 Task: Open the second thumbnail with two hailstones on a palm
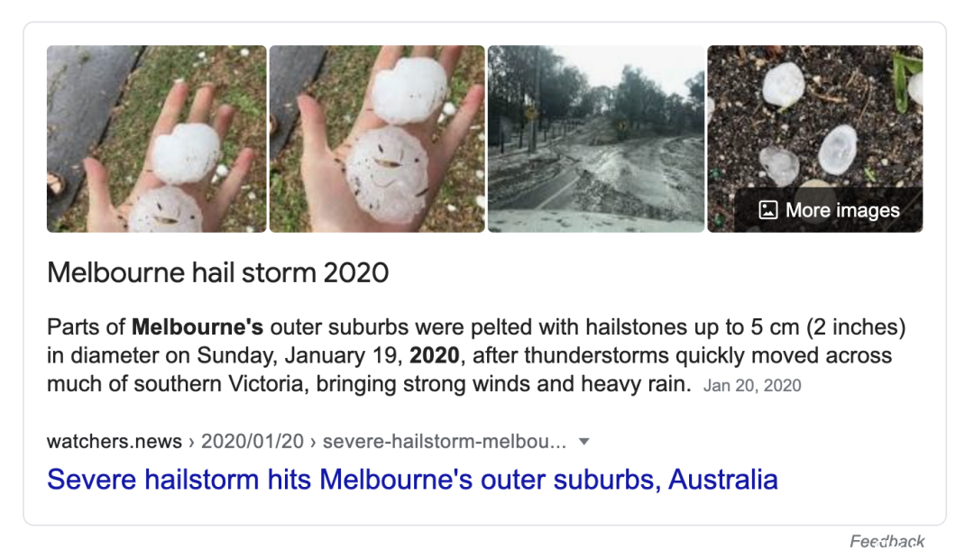(x=377, y=139)
